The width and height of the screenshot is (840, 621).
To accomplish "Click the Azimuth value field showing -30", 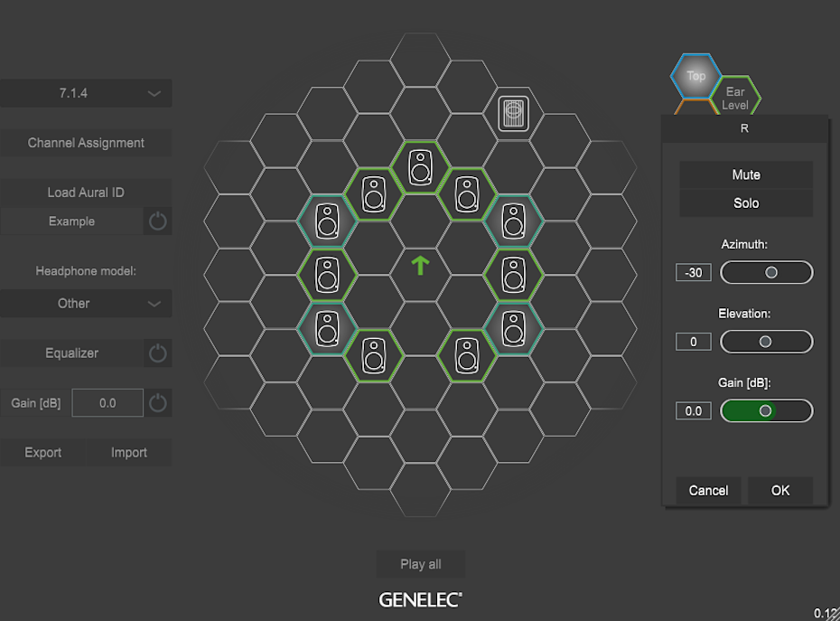I will click(693, 272).
